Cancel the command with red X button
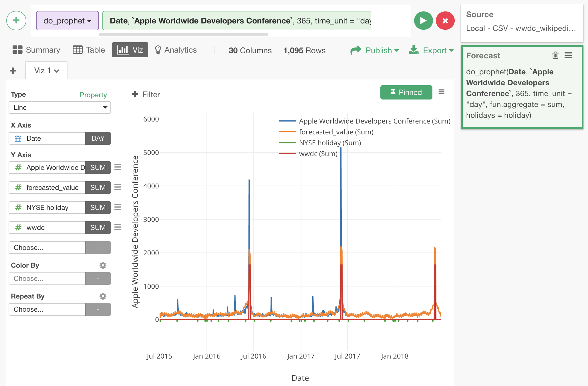This screenshot has height=386, width=588. pyautogui.click(x=445, y=21)
